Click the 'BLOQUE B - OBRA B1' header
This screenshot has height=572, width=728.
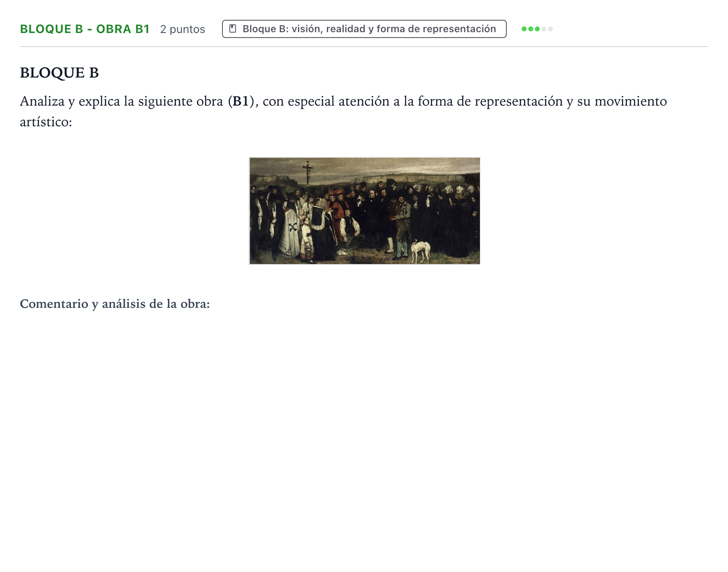85,29
